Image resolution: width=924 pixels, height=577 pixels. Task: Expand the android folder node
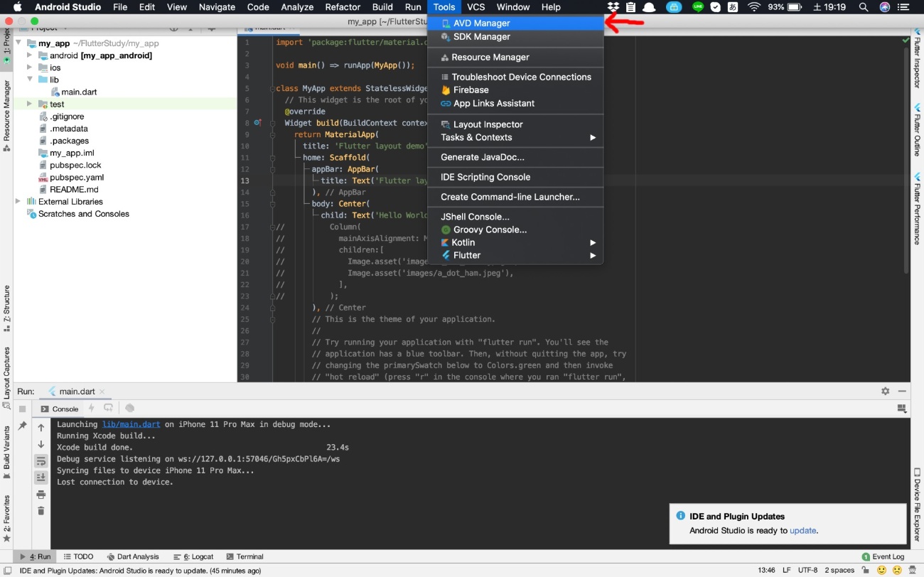pos(30,55)
